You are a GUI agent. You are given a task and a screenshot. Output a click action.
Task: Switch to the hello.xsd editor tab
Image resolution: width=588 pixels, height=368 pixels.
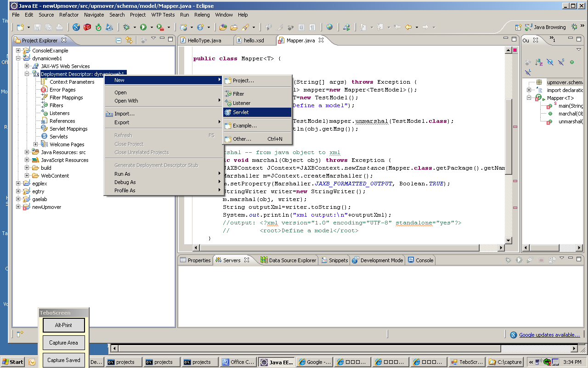253,40
